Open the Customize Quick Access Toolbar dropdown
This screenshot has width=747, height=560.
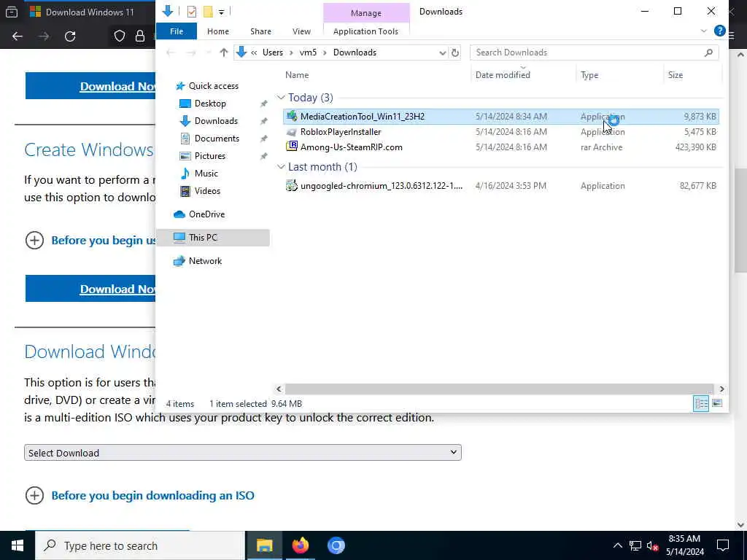pyautogui.click(x=222, y=12)
